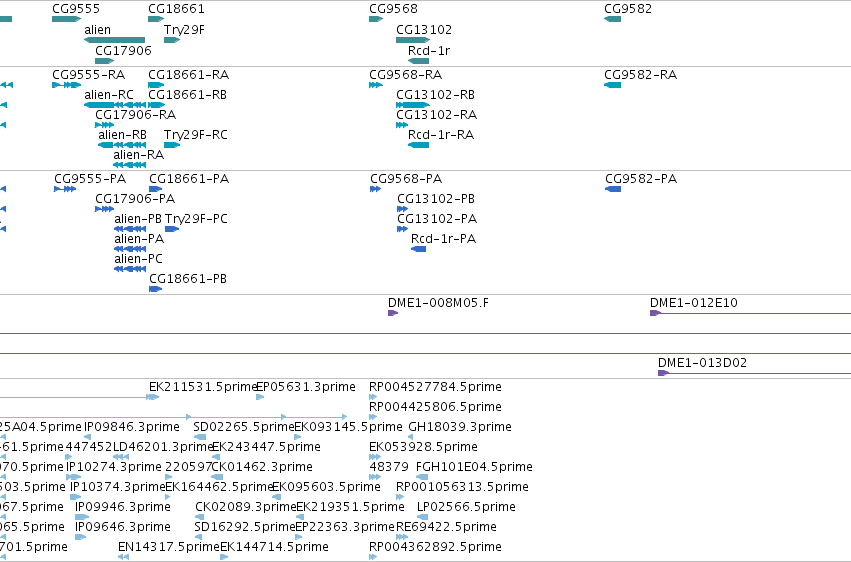Click the Rcd-1r-RA transcript label
The image size is (851, 562).
pyautogui.click(x=441, y=135)
